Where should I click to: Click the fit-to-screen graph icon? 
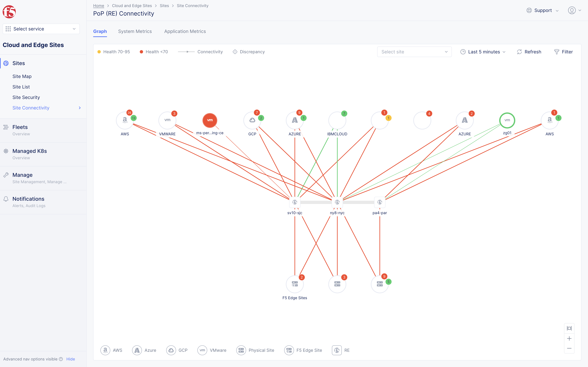pos(569,328)
